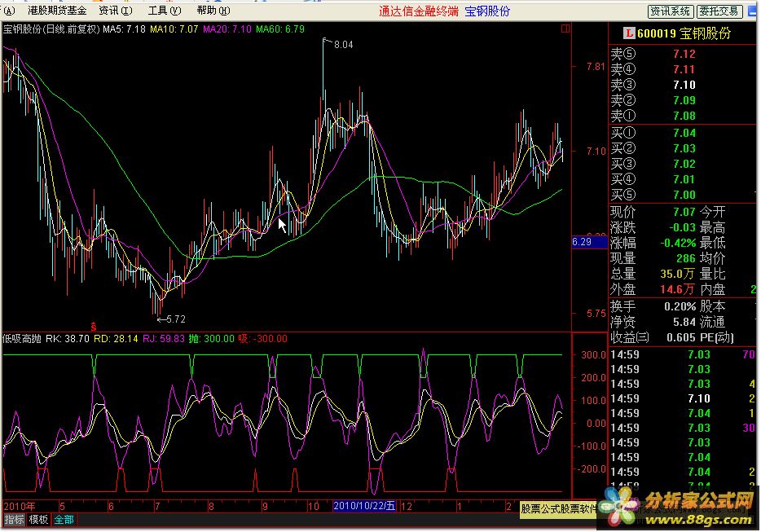Image resolution: width=761 pixels, height=532 pixels.
Task: Open the 帮助(H) menu
Action: point(213,11)
